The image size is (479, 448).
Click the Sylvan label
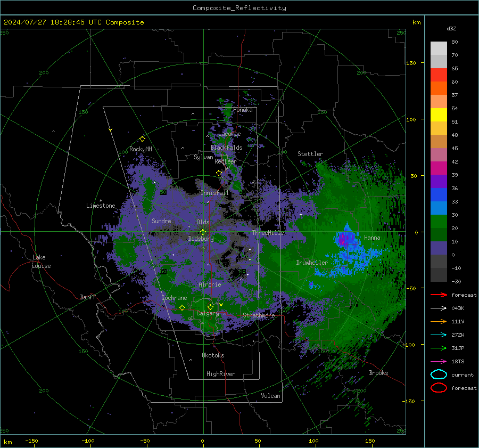203,157
